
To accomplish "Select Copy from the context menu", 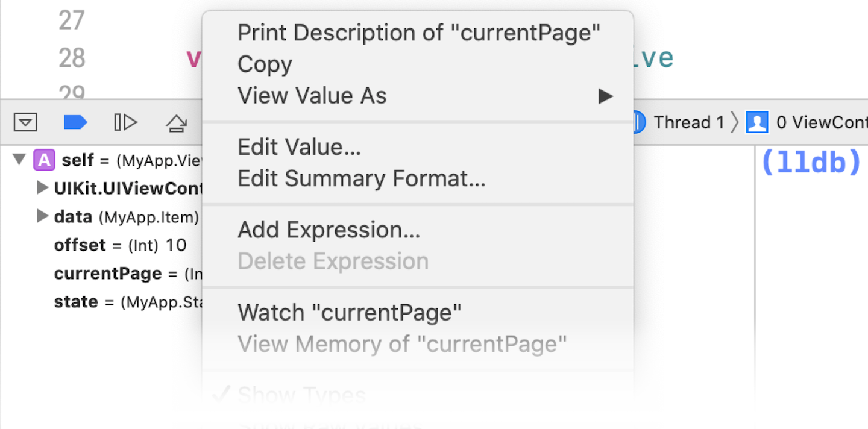I will [265, 64].
